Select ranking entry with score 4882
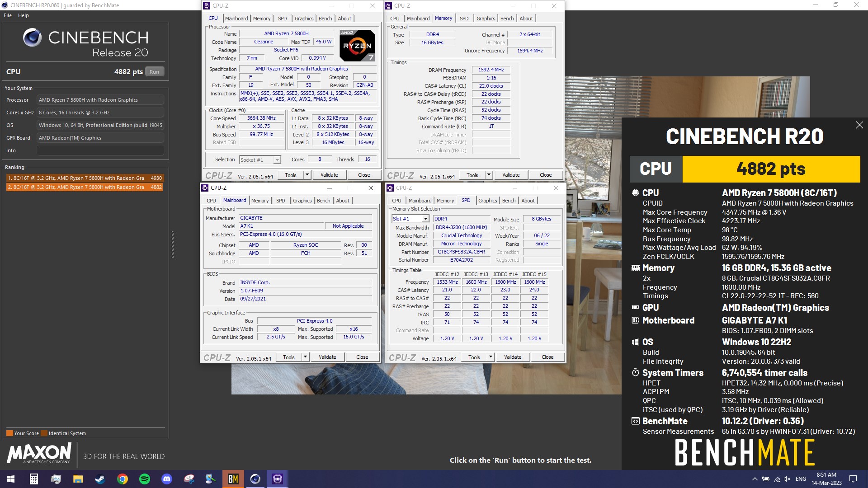The height and width of the screenshot is (488, 868). pos(85,187)
